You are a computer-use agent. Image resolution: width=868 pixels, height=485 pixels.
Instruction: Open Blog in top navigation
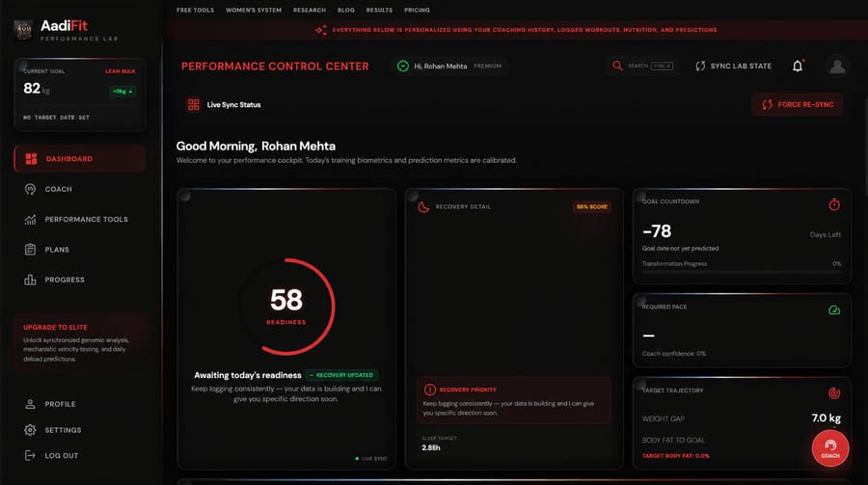click(x=346, y=10)
